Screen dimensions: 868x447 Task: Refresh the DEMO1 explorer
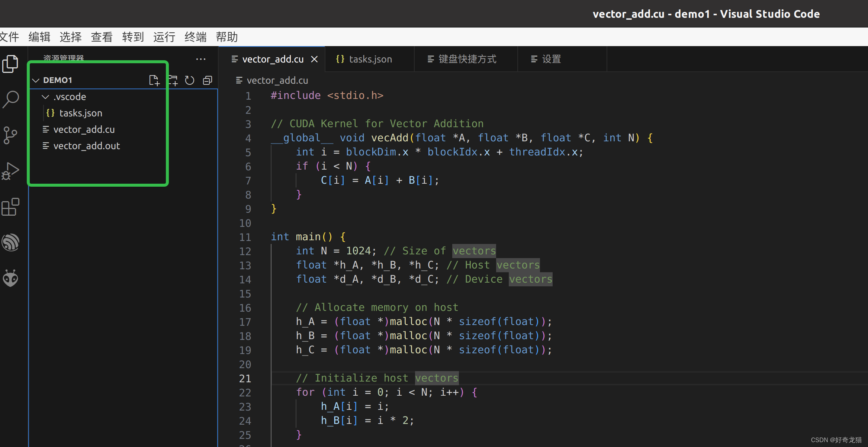pyautogui.click(x=190, y=80)
